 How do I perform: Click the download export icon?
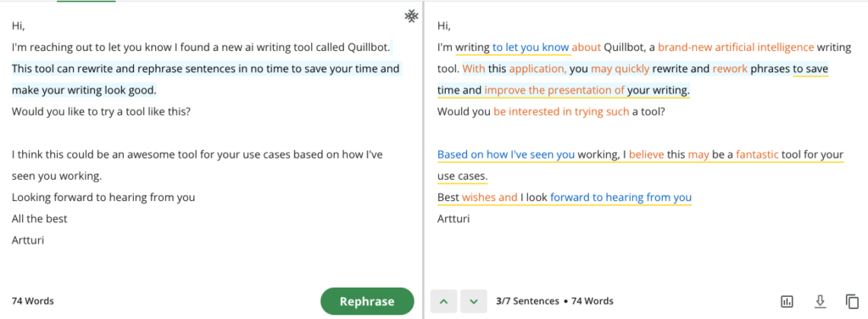point(820,301)
